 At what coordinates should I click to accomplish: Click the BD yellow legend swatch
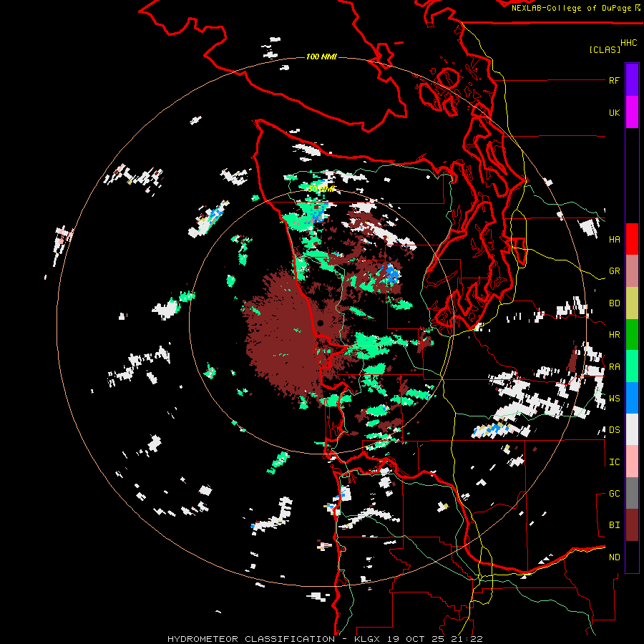click(632, 303)
